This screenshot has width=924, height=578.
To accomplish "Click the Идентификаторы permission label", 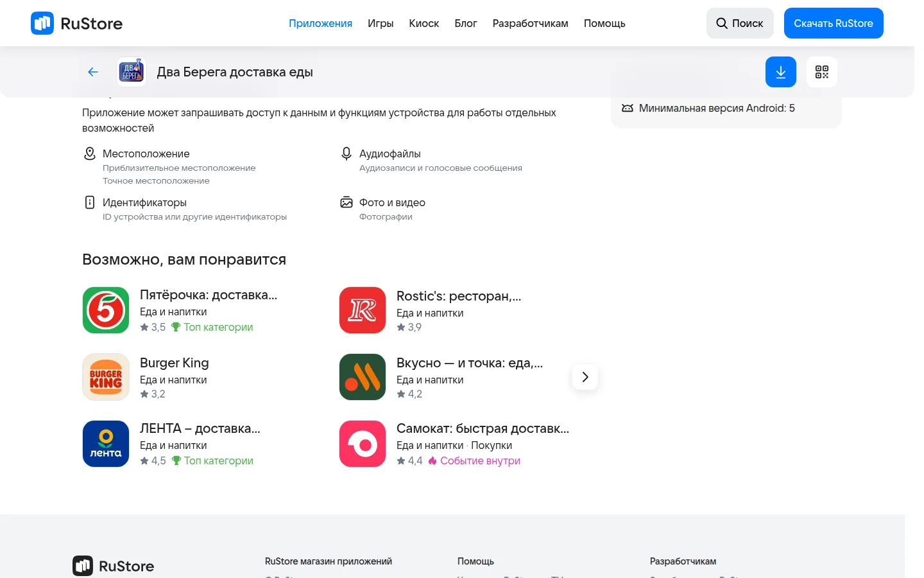I will (x=144, y=202).
